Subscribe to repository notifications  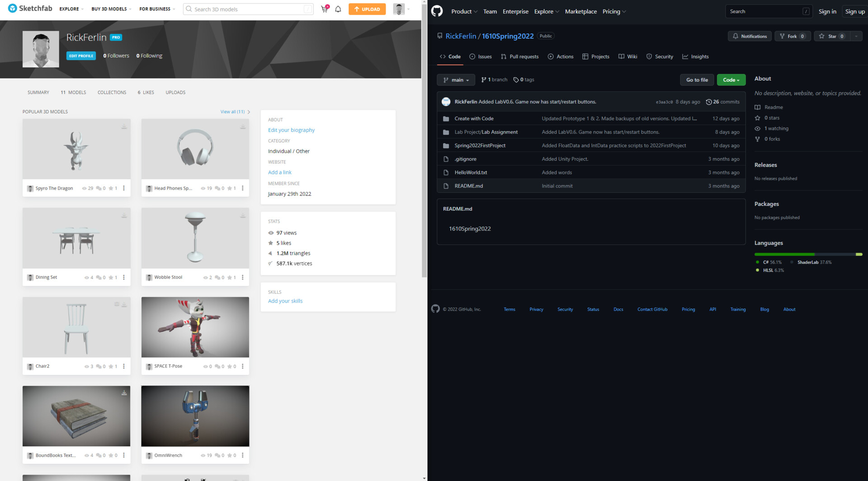click(749, 36)
